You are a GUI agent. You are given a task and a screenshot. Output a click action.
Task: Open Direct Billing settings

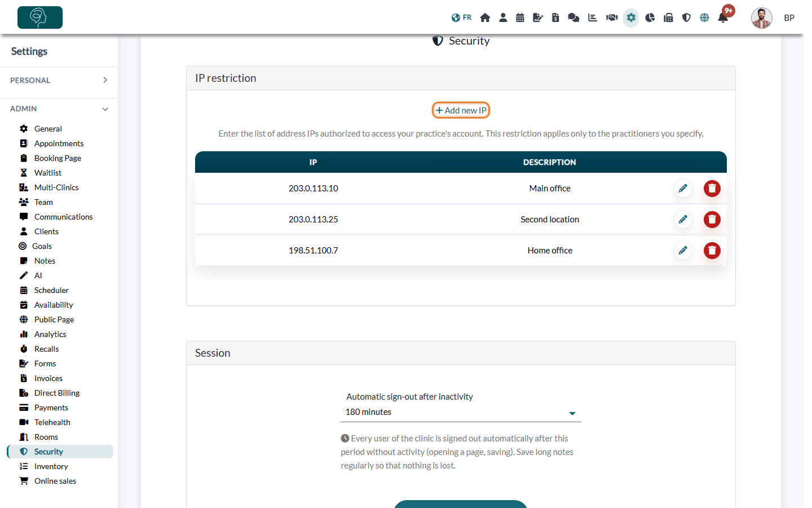pyautogui.click(x=57, y=393)
